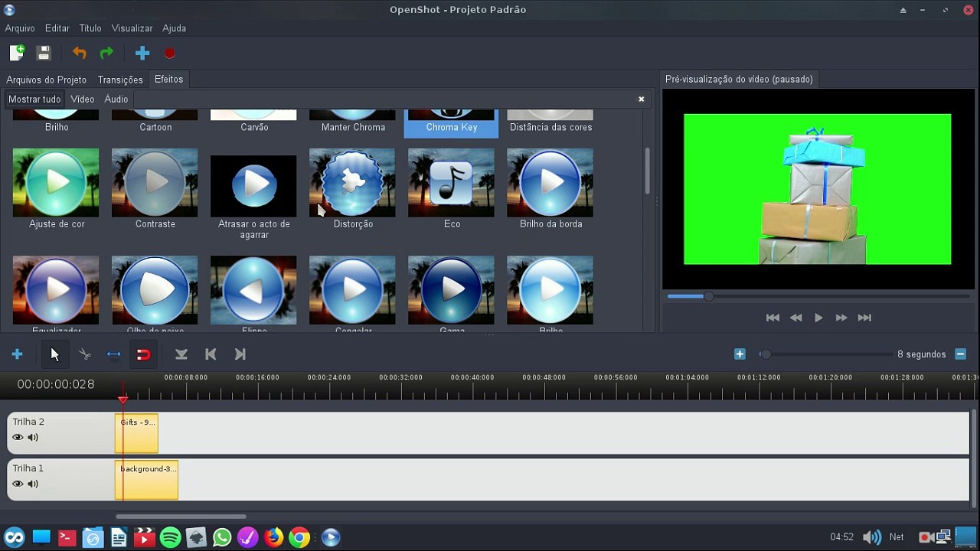The image size is (980, 551).
Task: Select the background clip on Trilha 1
Action: point(147,480)
